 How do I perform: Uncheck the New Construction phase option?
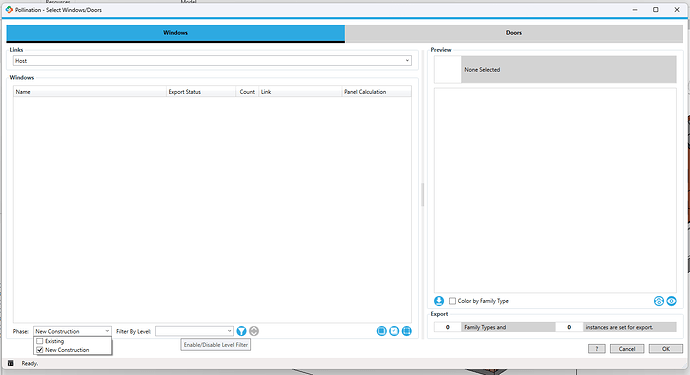coord(40,350)
